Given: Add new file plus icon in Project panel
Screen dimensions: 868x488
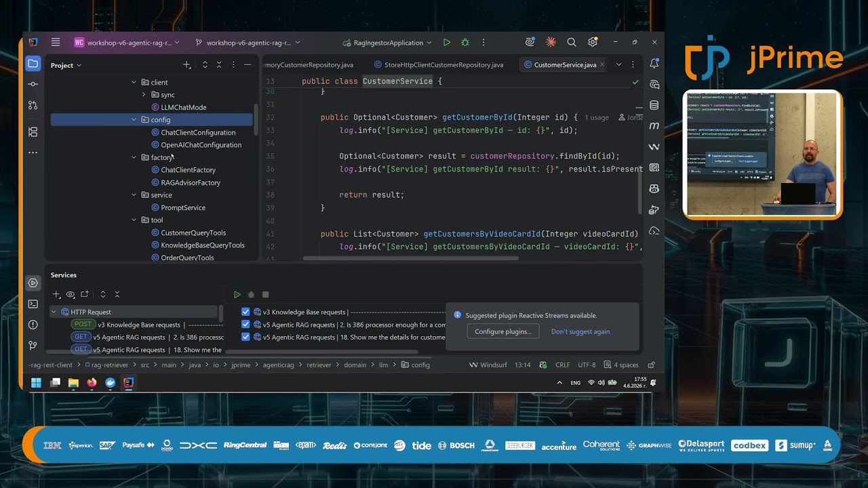Looking at the screenshot, I should tap(186, 65).
